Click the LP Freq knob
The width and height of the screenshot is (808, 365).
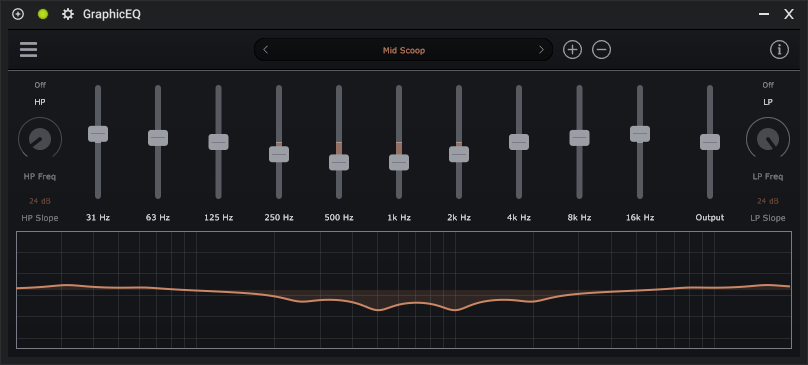(768, 139)
